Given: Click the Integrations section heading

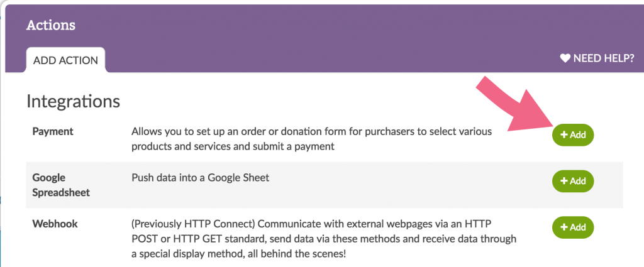Looking at the screenshot, I should pos(73,101).
